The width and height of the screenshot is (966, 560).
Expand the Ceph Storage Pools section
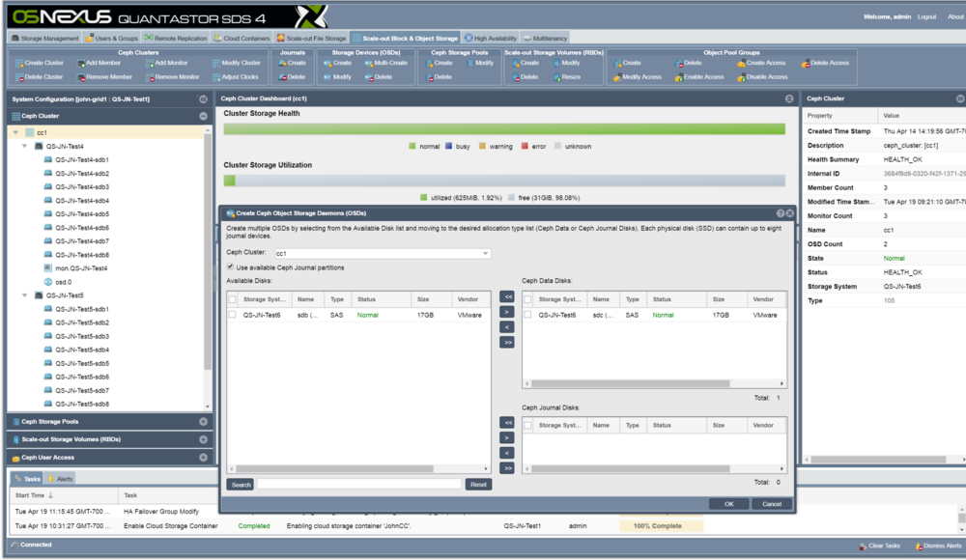point(203,422)
